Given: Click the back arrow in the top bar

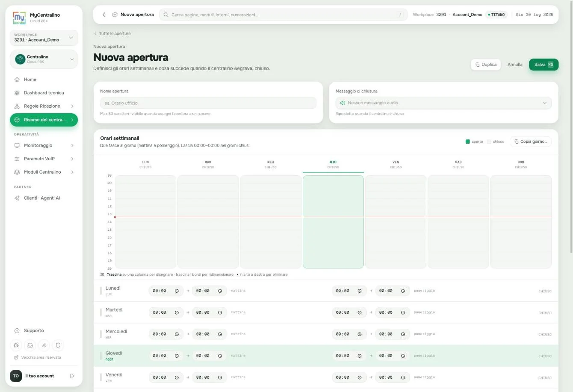Looking at the screenshot, I should [x=104, y=15].
